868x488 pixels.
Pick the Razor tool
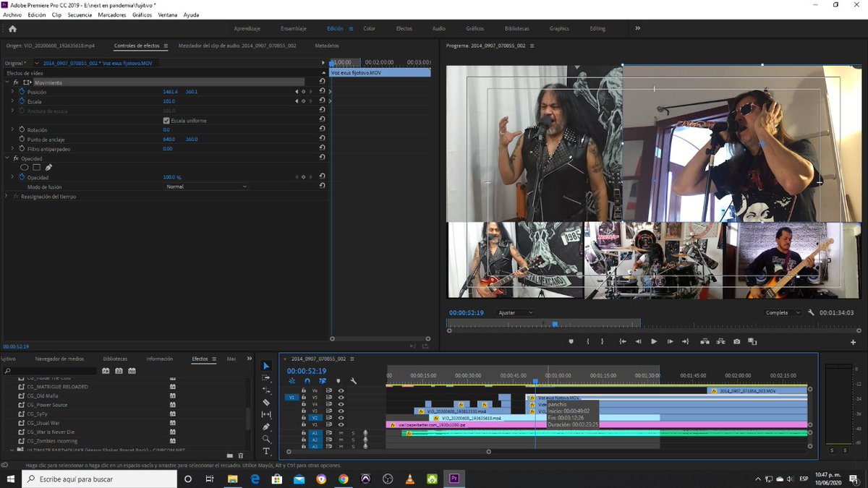click(266, 402)
